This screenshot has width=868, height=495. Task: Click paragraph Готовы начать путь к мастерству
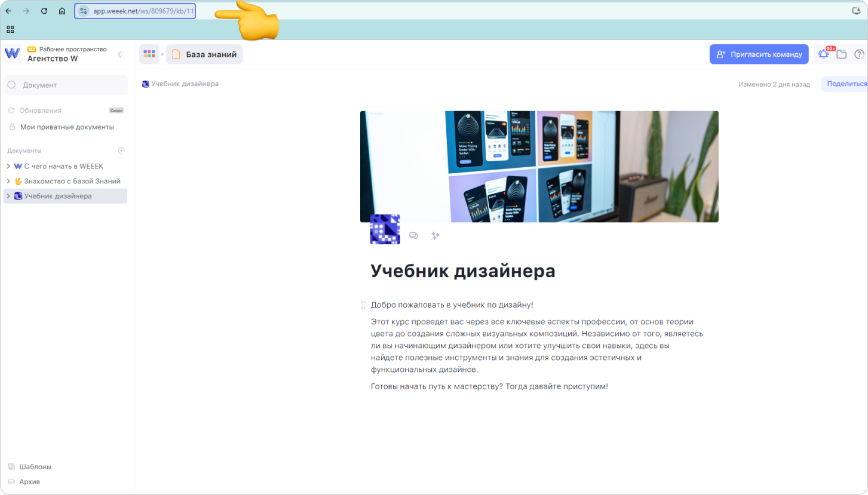[489, 386]
